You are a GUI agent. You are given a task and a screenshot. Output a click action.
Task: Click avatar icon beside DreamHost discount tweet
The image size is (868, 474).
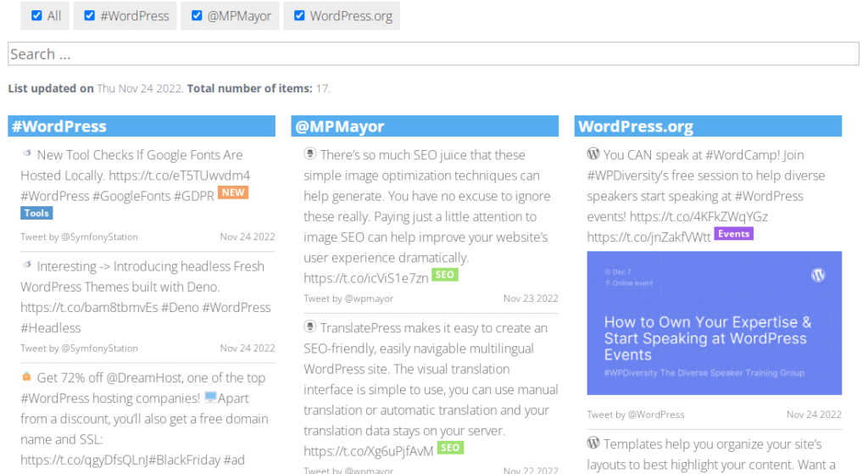coord(27,377)
